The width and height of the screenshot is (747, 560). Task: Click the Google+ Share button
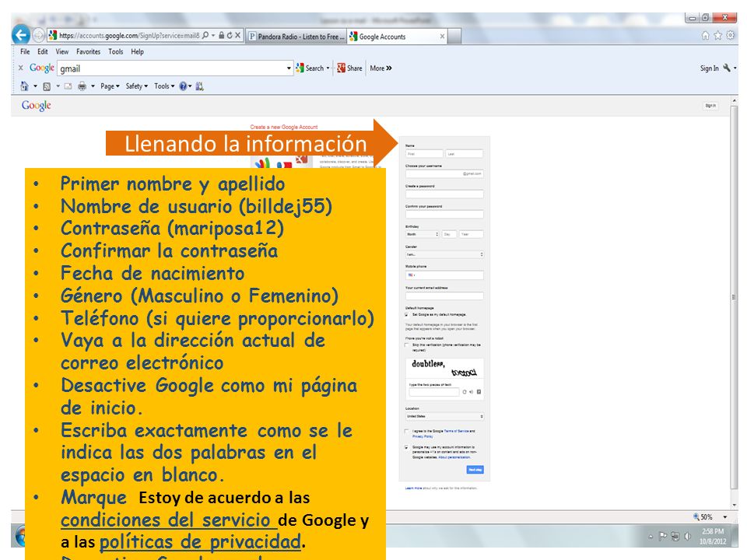[x=349, y=68]
